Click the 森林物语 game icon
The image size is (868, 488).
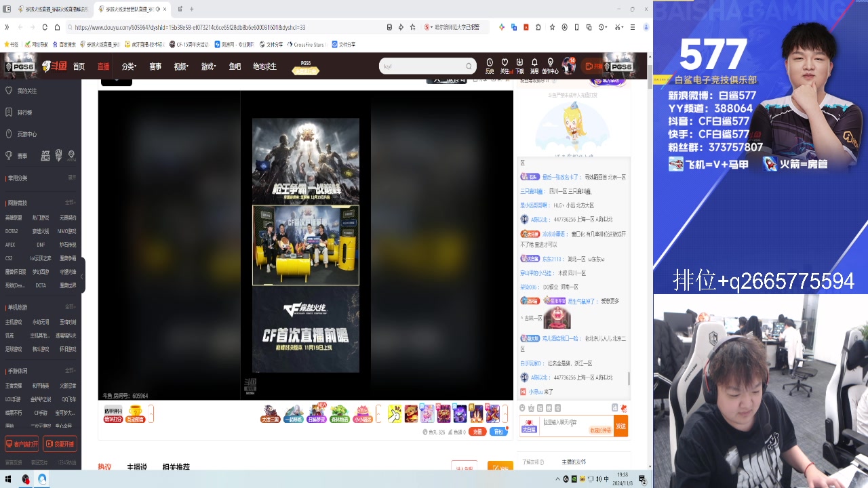click(340, 413)
